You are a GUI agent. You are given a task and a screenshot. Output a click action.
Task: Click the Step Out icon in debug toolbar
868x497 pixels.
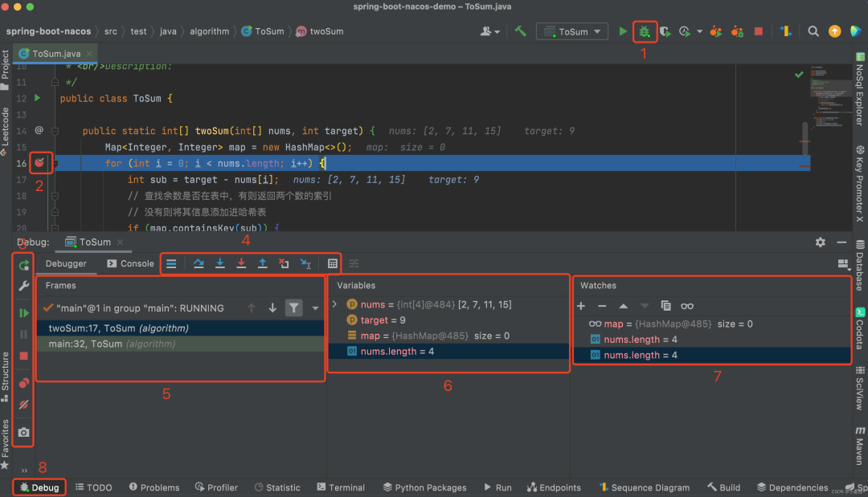click(261, 263)
